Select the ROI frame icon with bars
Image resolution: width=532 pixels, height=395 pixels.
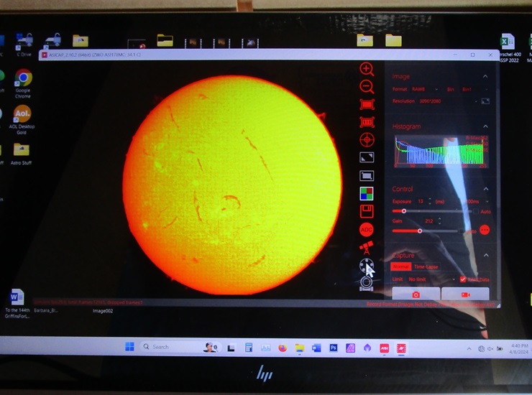point(367,122)
